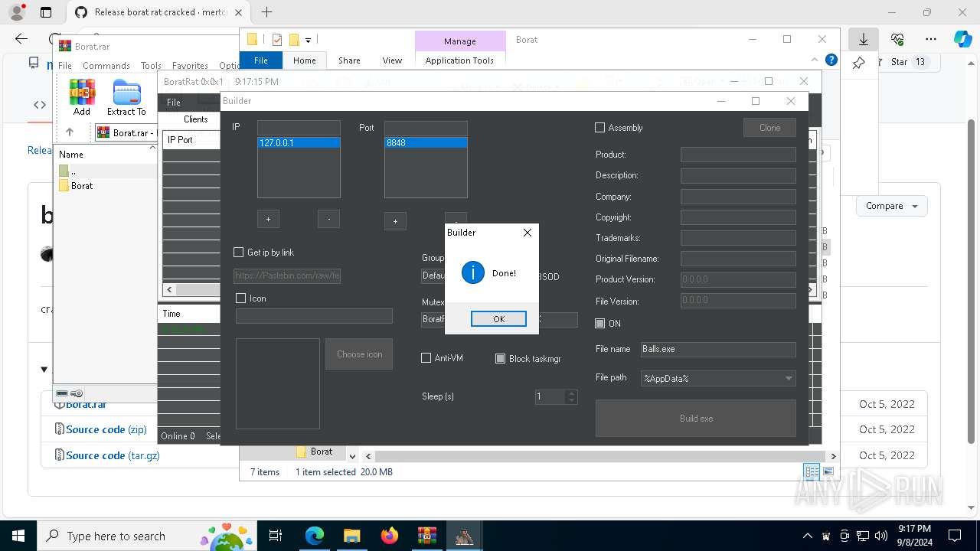Click the plus button under IP list
Viewport: 980px width, 551px height.
268,219
